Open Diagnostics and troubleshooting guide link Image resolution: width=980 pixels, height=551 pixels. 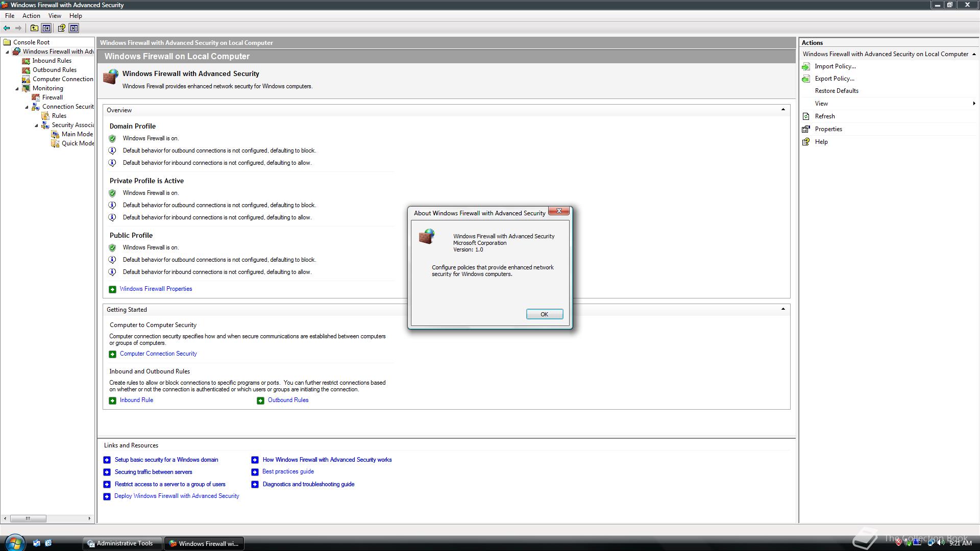pos(308,484)
